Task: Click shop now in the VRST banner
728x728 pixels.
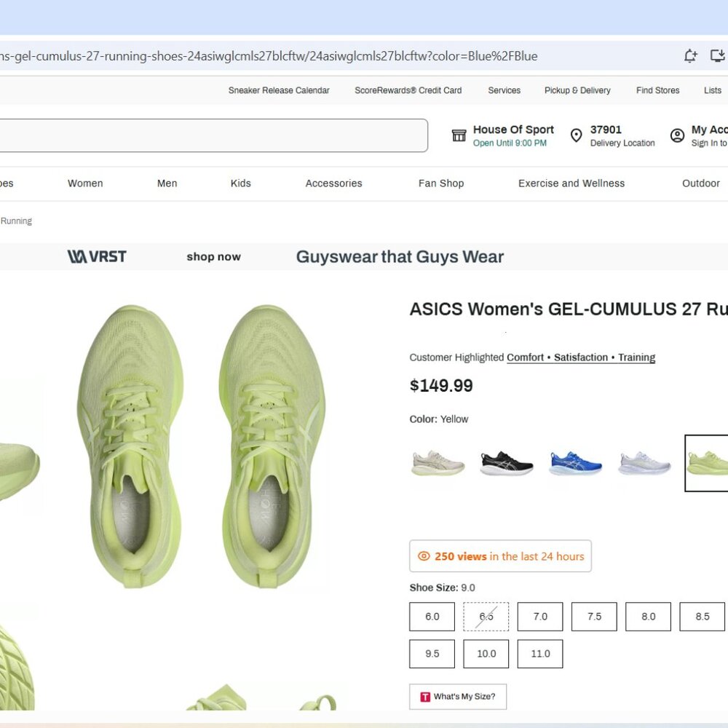Action: click(213, 257)
